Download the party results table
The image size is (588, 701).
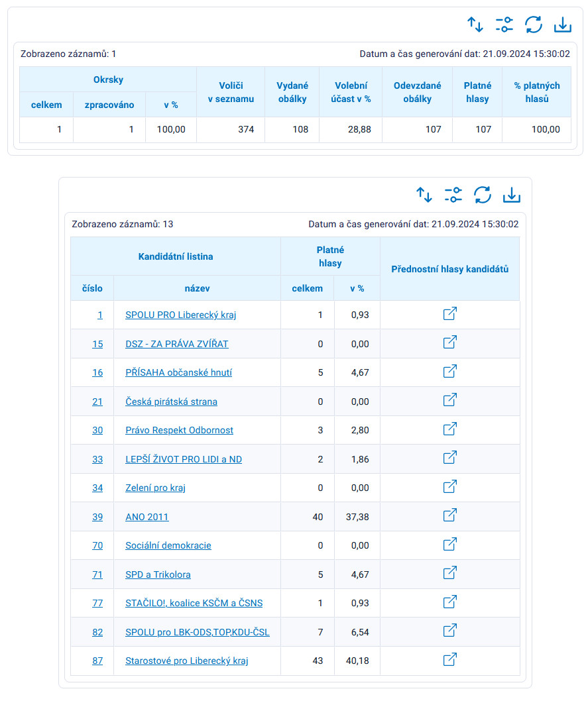[512, 195]
